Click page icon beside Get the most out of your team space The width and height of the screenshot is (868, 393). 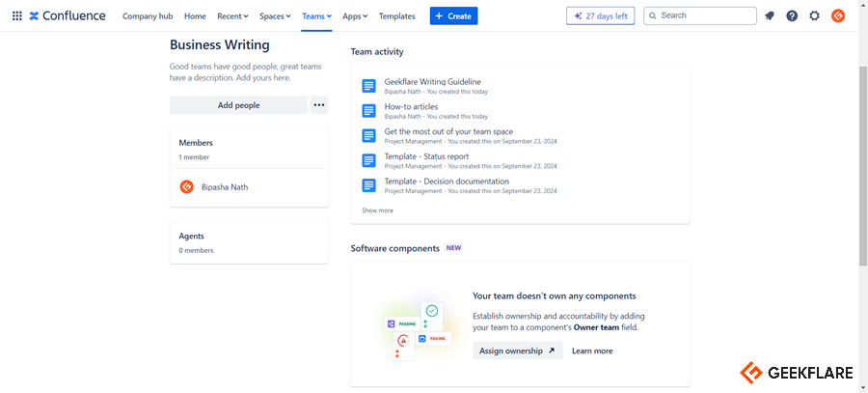[x=368, y=136]
